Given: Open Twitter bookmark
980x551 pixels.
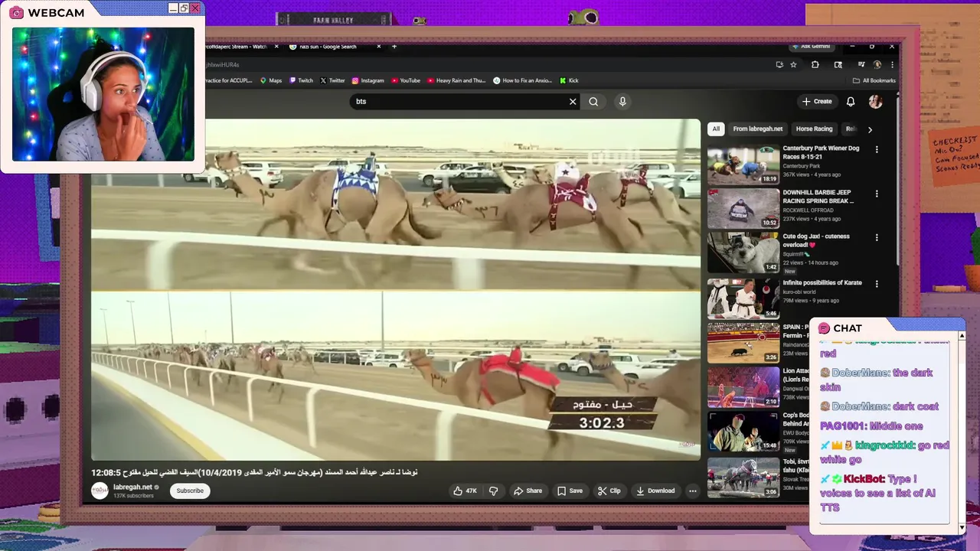Looking at the screenshot, I should [x=332, y=80].
